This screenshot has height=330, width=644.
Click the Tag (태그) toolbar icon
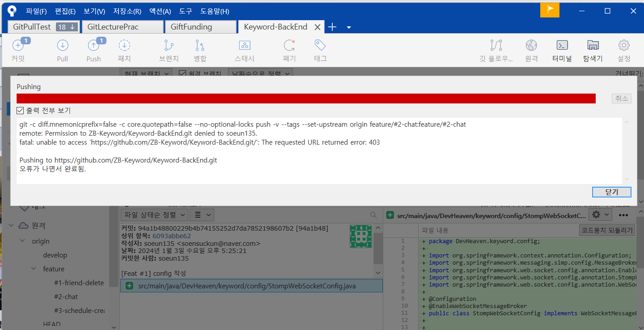coord(320,45)
